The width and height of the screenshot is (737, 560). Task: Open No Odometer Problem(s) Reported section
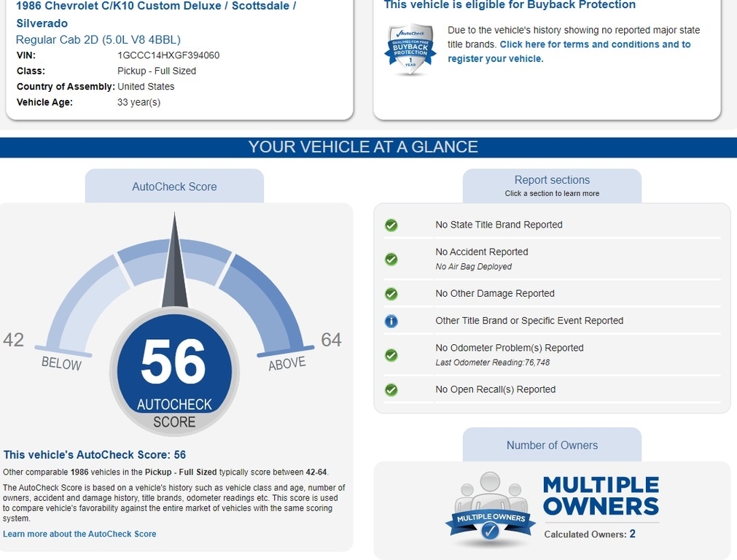point(509,348)
